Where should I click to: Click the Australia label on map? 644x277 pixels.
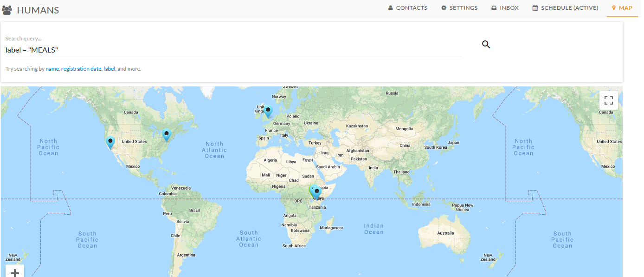[x=445, y=233]
